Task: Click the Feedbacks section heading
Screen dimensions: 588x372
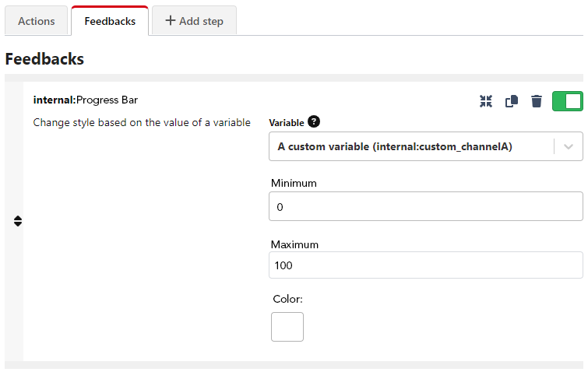Action: [44, 59]
